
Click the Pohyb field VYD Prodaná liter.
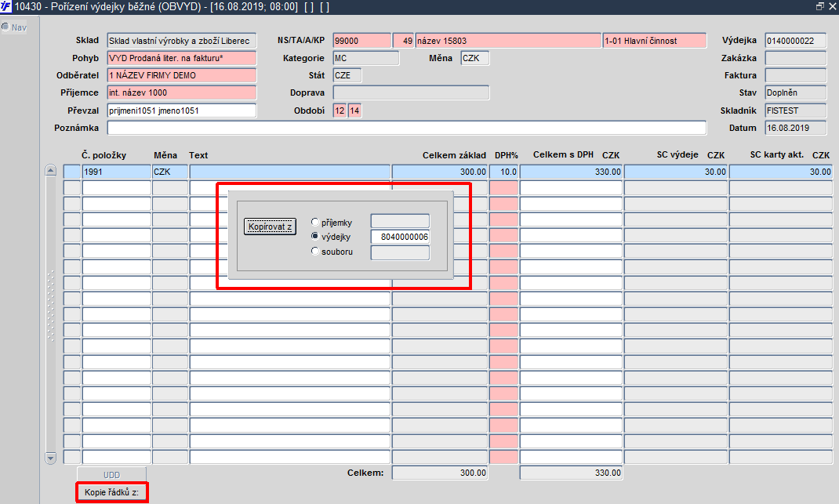[181, 58]
